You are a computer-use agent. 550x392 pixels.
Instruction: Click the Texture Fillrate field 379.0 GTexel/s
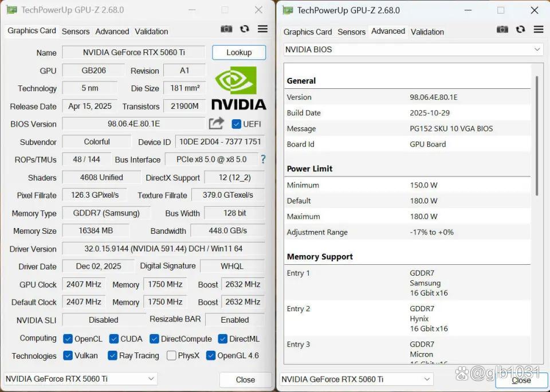point(227,195)
